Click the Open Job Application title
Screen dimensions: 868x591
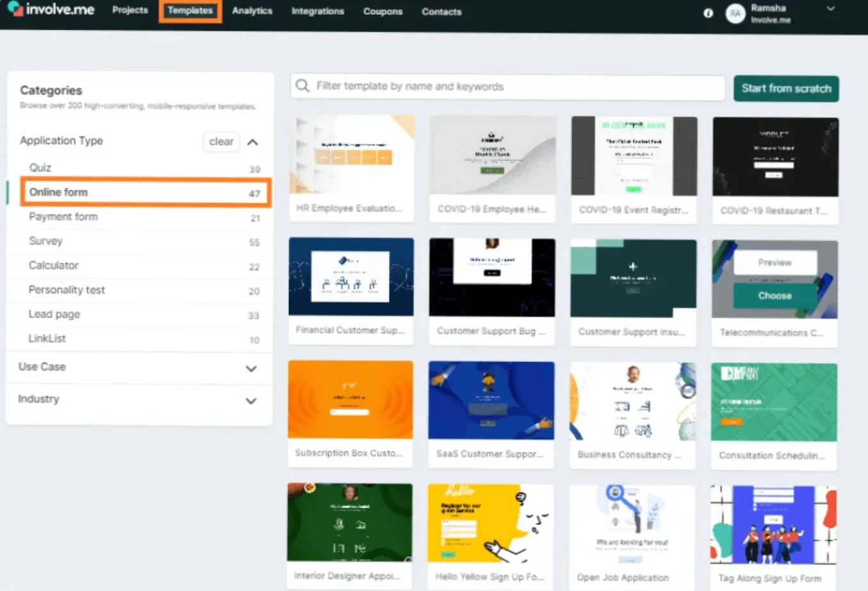[x=623, y=578]
